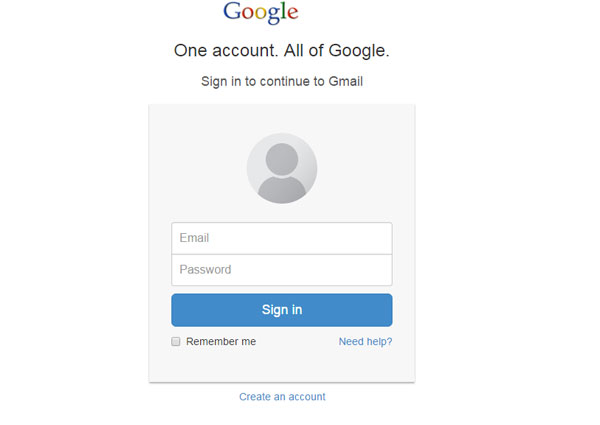This screenshot has height=425, width=600.
Task: Submit the login form with Sign in
Action: pyautogui.click(x=282, y=310)
